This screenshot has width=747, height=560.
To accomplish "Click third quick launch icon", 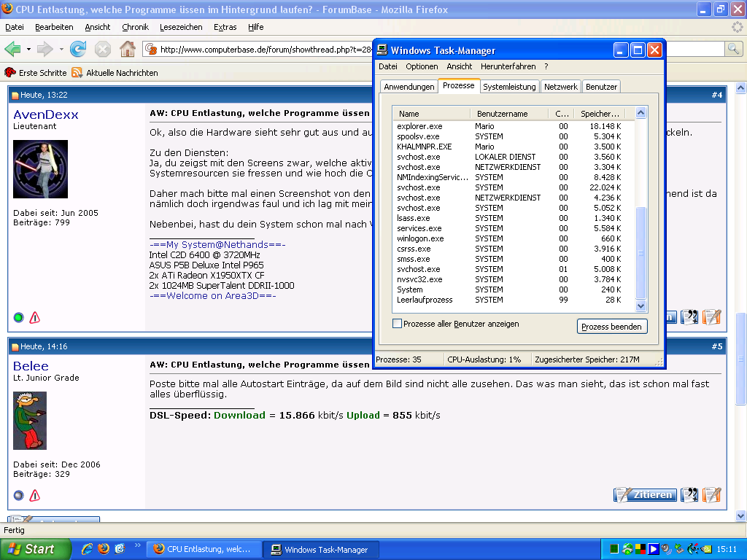I will click(120, 549).
